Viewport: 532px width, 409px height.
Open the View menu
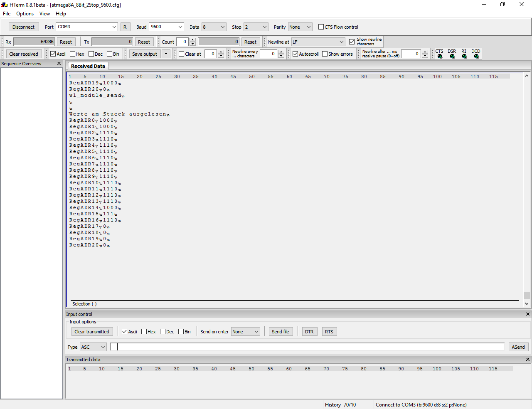click(x=44, y=14)
